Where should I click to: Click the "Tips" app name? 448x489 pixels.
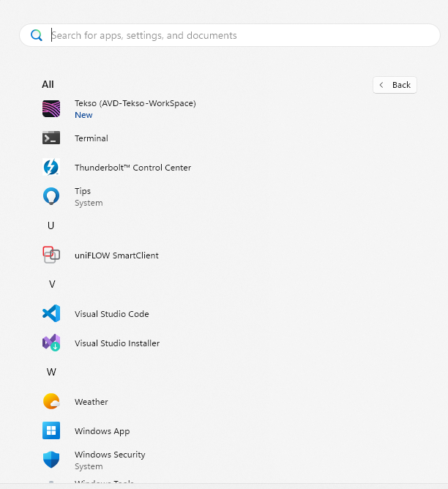pos(83,191)
